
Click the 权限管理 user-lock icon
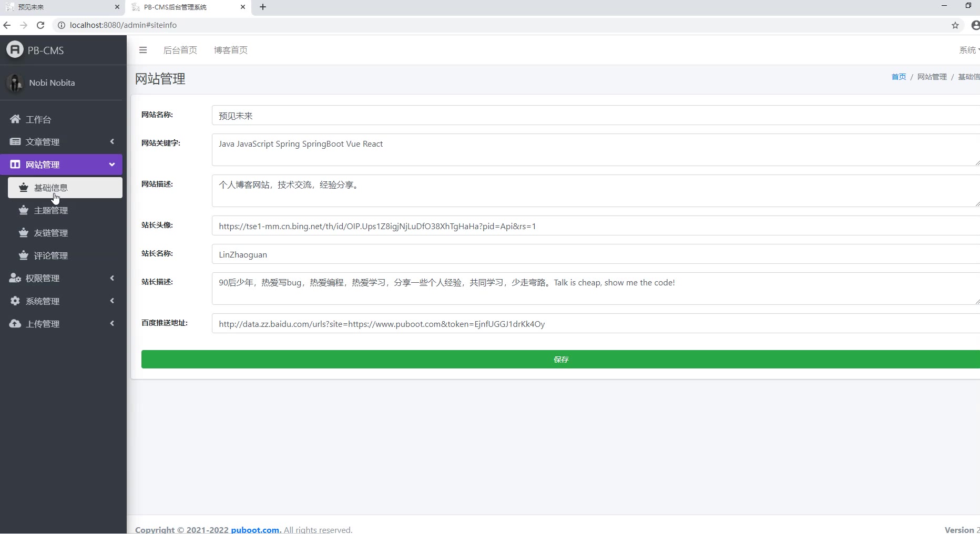click(x=15, y=278)
